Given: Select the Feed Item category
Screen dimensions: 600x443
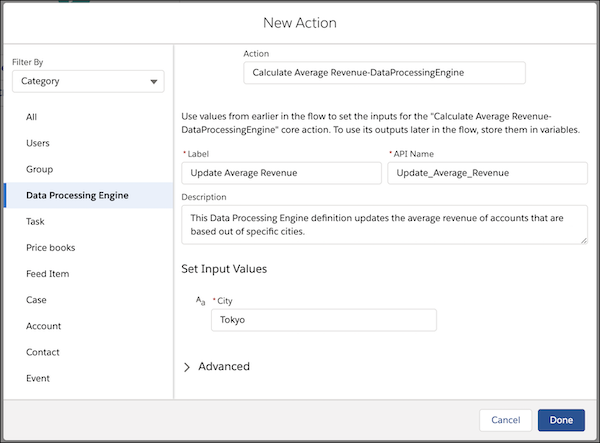Looking at the screenshot, I should coord(47,274).
